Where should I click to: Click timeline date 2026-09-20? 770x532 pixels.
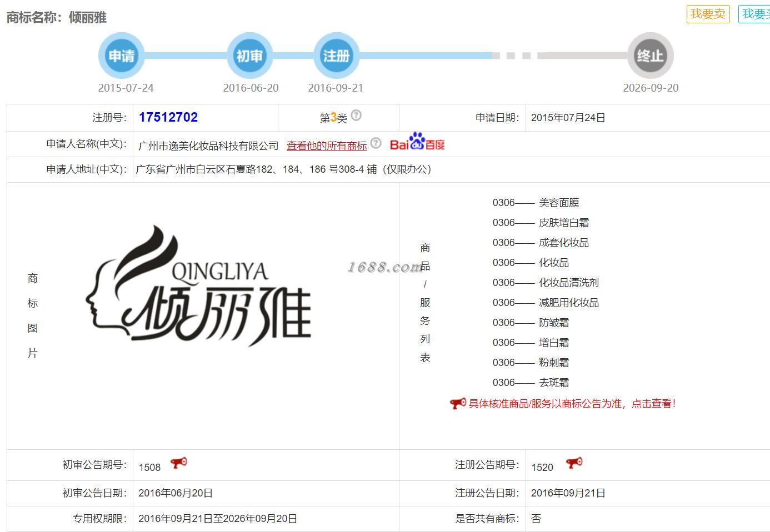click(651, 88)
